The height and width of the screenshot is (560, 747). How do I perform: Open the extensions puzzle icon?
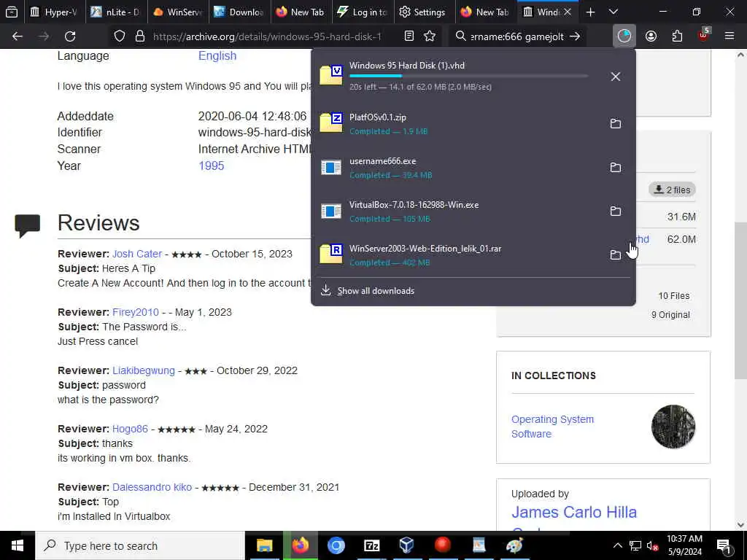677,36
